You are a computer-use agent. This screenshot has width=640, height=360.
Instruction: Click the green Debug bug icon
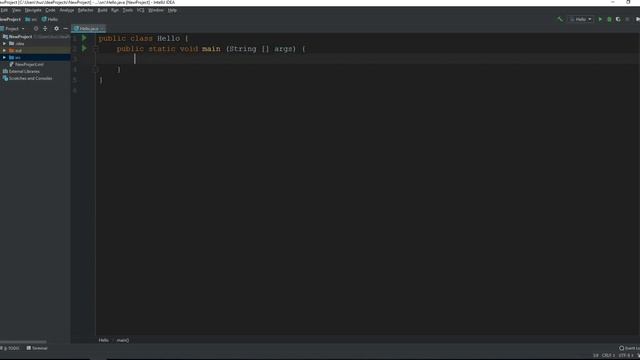tap(609, 19)
